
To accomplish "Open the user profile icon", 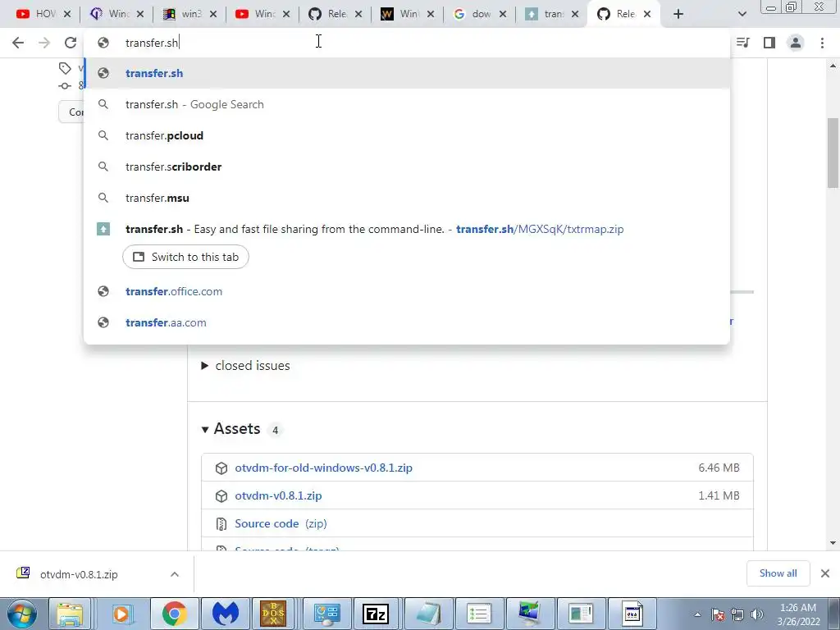I will coord(796,43).
